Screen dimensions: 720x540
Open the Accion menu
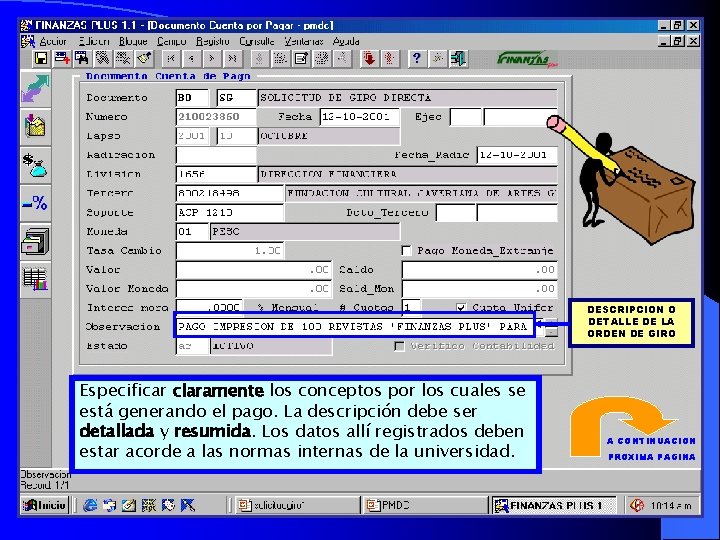coord(53,41)
